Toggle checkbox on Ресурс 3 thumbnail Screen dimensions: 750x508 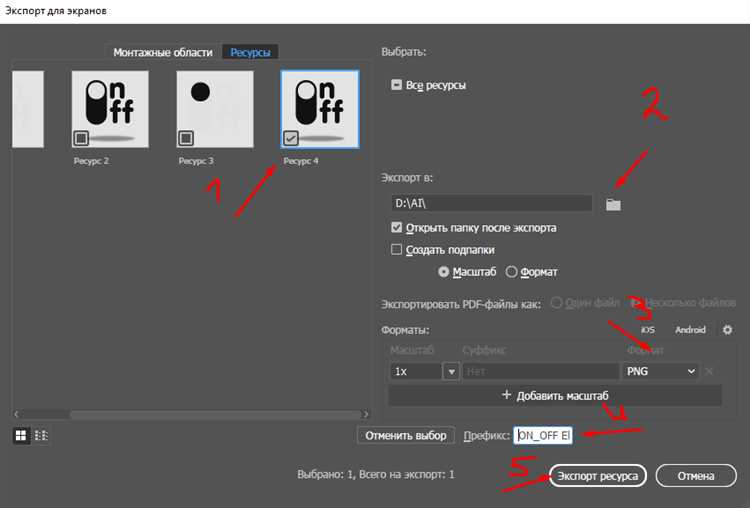coord(186,139)
